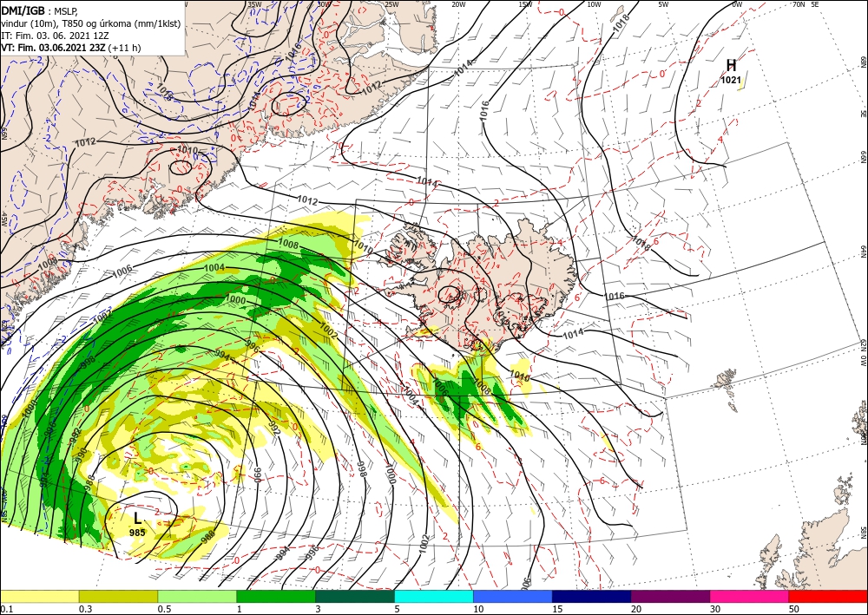The image size is (868, 615).
Task: Select the dark green 3 mm legend swatch
Action: point(355,596)
